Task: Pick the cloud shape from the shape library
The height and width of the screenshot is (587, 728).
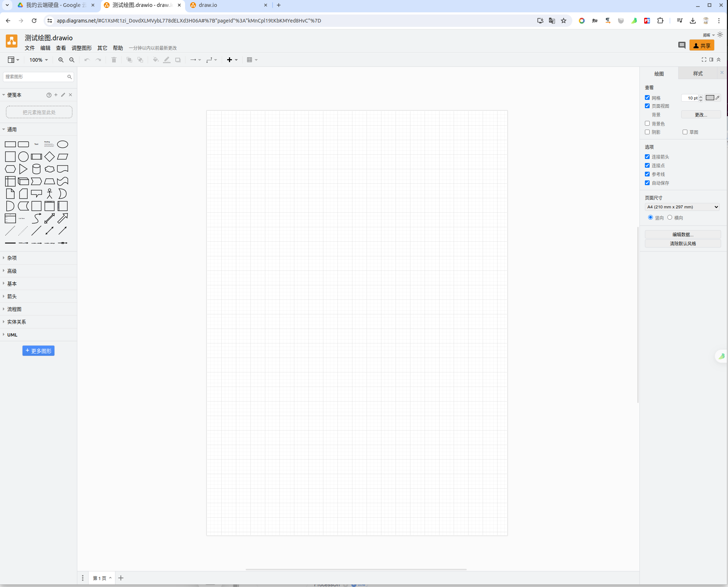Action: pyautogui.click(x=49, y=169)
